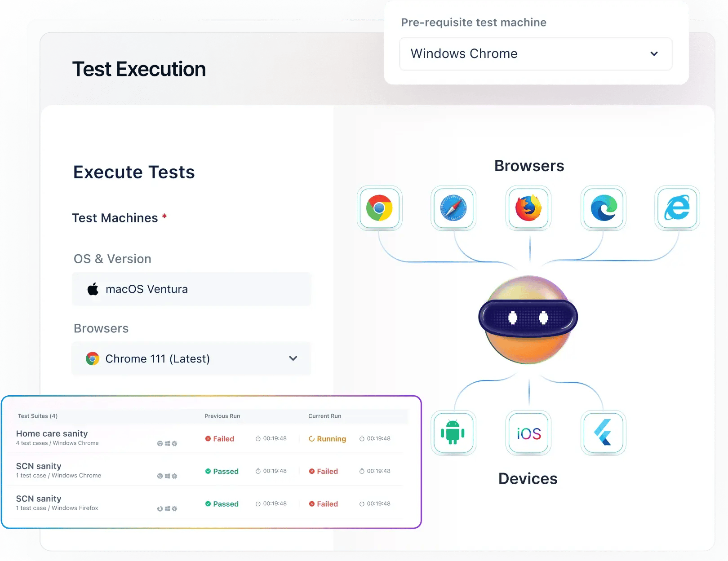The width and height of the screenshot is (728, 561).
Task: Open the macOS Ventura OS & Version selector
Action: [x=191, y=289]
